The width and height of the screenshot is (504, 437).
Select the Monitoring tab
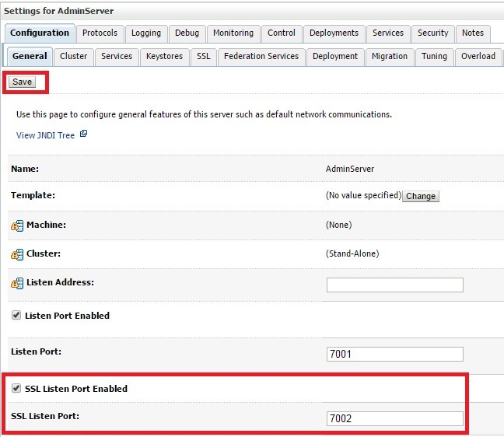click(x=233, y=33)
